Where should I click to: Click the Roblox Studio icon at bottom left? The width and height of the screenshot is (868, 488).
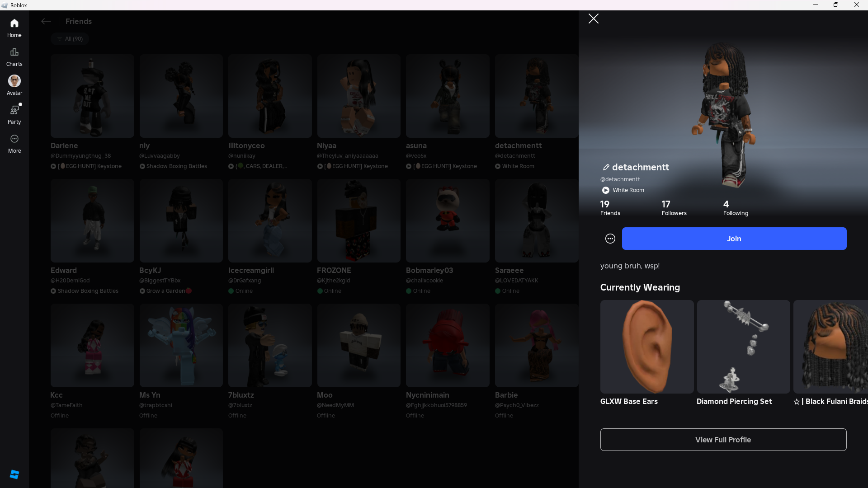pyautogui.click(x=14, y=474)
